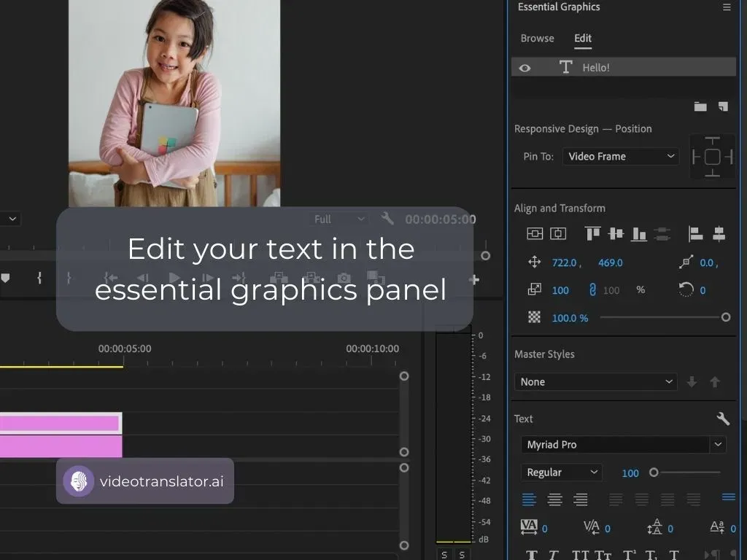747x560 pixels.
Task: Select right align text
Action: (580, 499)
